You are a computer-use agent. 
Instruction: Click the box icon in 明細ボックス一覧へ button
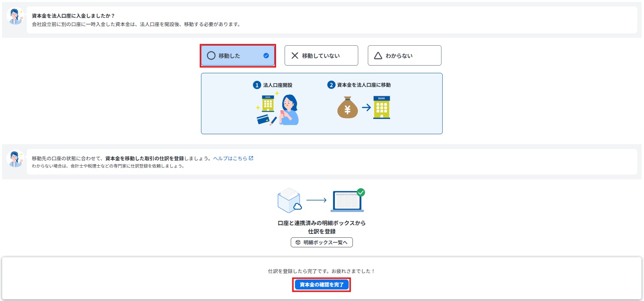pyautogui.click(x=298, y=242)
